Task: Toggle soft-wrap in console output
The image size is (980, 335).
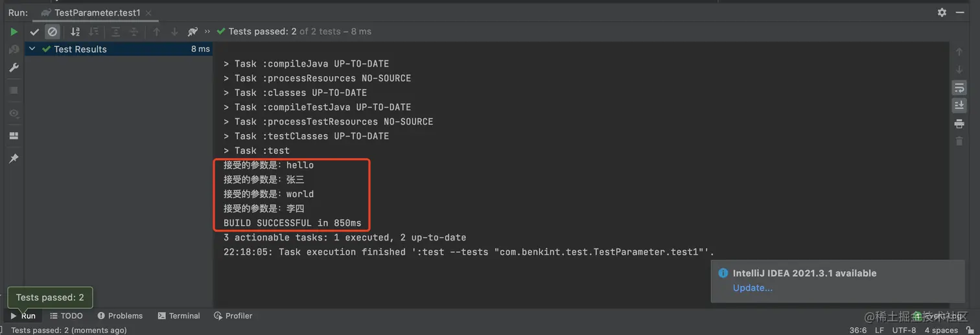Action: [959, 88]
